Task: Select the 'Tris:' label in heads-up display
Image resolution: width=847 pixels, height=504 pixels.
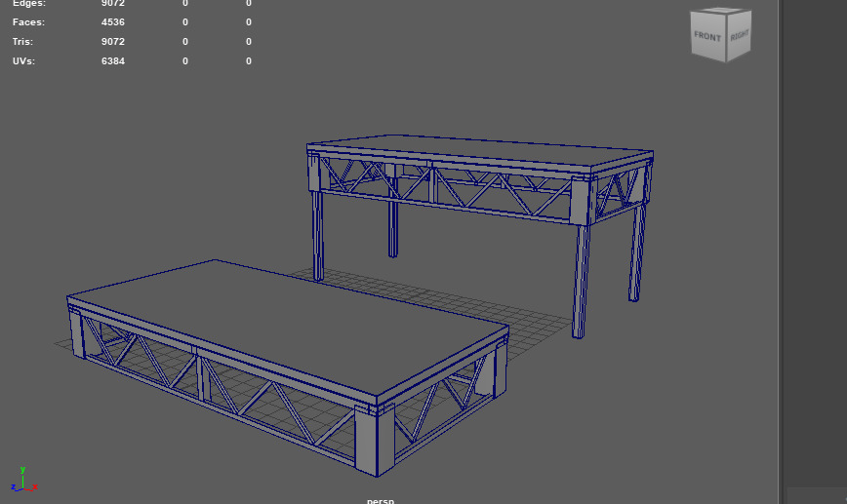Action: pos(22,42)
